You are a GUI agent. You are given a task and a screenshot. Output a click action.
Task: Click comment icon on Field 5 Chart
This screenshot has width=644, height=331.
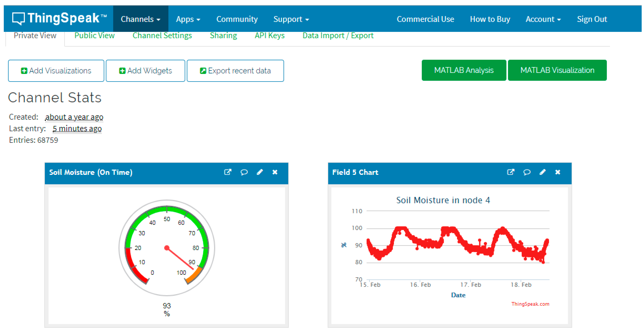point(527,172)
